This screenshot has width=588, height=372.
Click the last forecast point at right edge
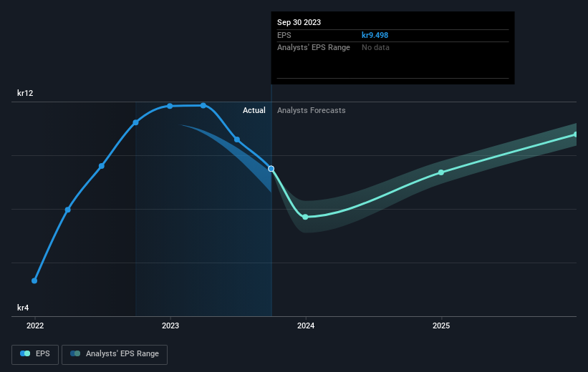click(x=576, y=134)
